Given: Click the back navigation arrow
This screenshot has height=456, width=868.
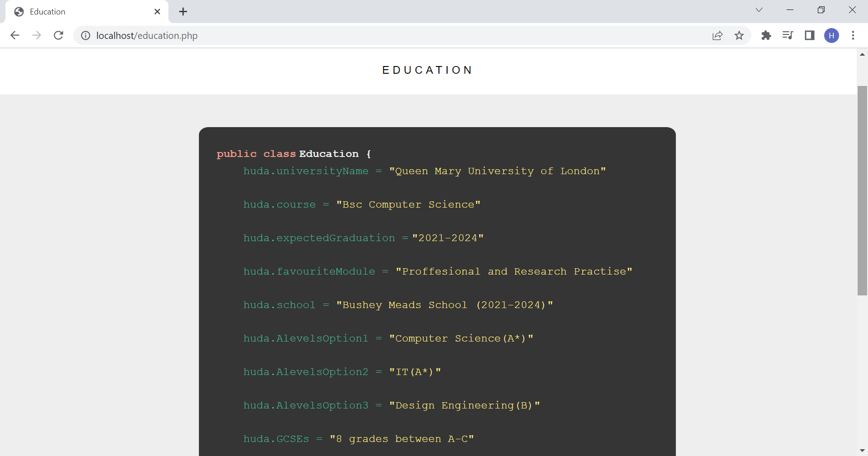Looking at the screenshot, I should pos(15,35).
